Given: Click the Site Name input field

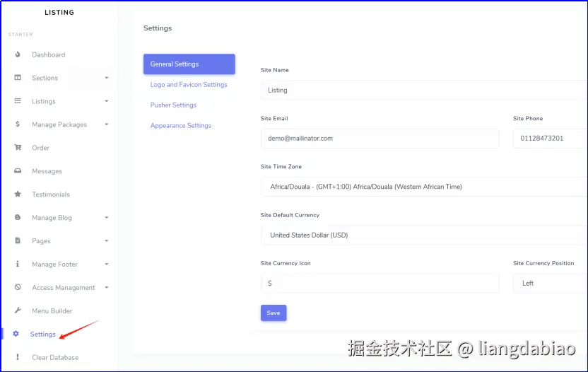Looking at the screenshot, I should 424,90.
